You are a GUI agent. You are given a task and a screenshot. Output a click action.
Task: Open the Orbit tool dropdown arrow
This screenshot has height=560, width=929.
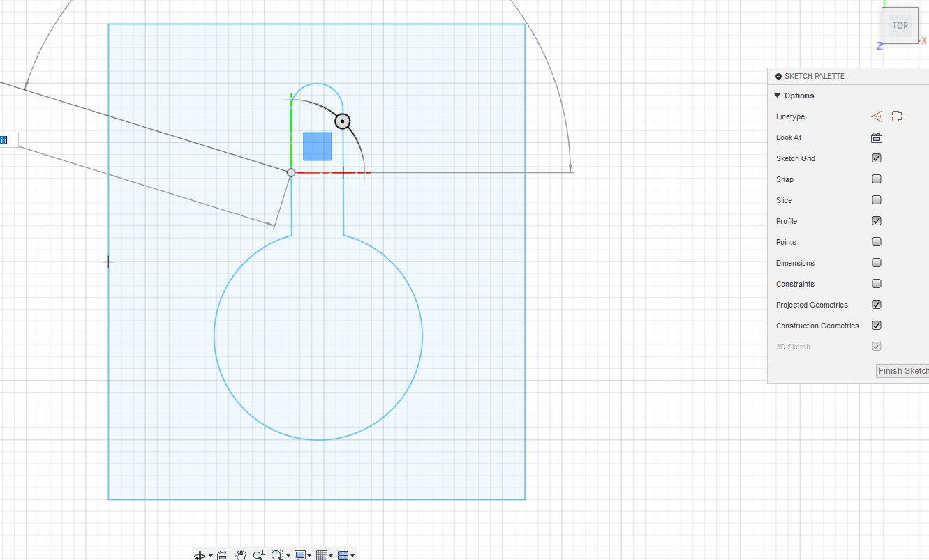(210, 556)
